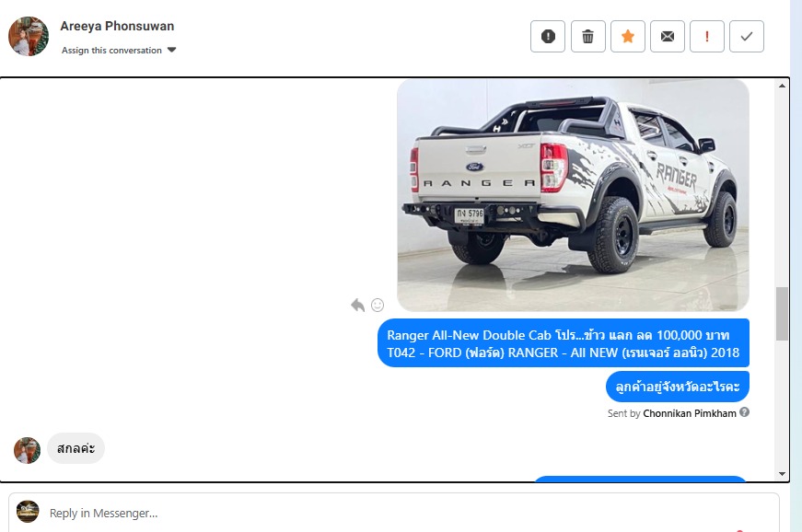Screen dimensions: 802x532
Task: Reply to the Ranger photo message
Action: click(357, 305)
